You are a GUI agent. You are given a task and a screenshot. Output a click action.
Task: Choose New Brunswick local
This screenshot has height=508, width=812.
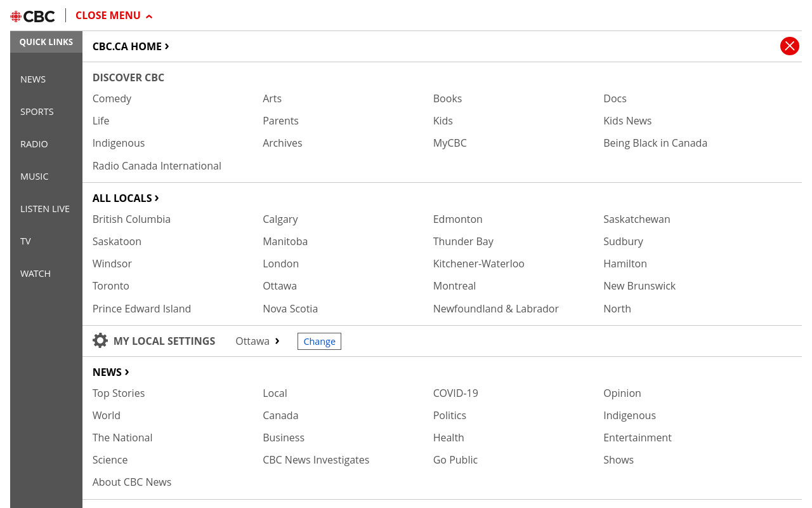(x=639, y=286)
